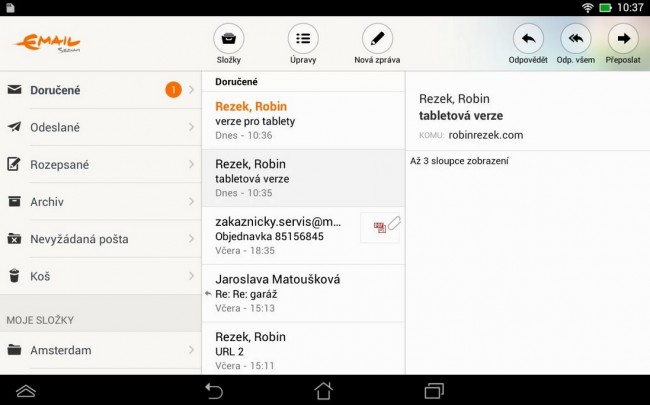The image size is (650, 405).
Task: Open Jaroslava Matoušková's 'Re: Re: garáž' message
Action: (x=303, y=293)
